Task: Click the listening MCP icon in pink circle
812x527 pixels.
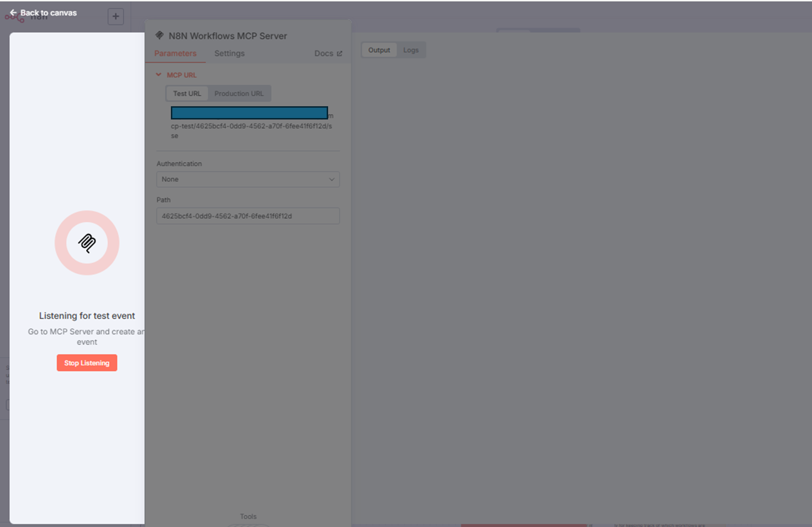Action: coord(87,243)
